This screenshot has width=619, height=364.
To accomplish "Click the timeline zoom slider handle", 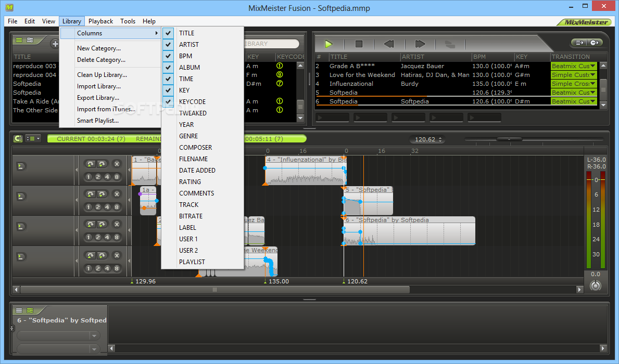I will point(509,139).
